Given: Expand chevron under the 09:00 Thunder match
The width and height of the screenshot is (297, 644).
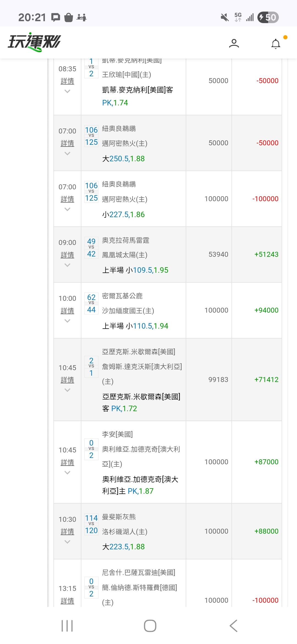Looking at the screenshot, I should pyautogui.click(x=67, y=265).
